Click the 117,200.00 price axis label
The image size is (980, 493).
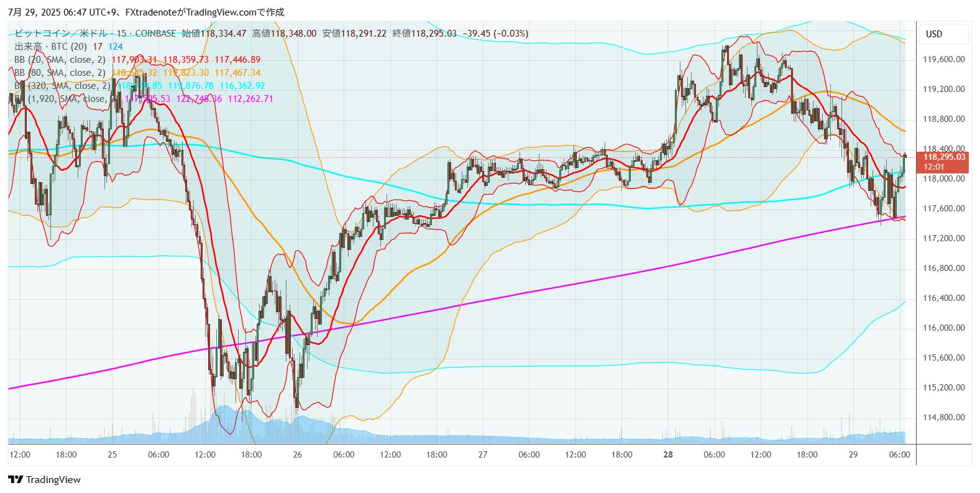point(944,239)
